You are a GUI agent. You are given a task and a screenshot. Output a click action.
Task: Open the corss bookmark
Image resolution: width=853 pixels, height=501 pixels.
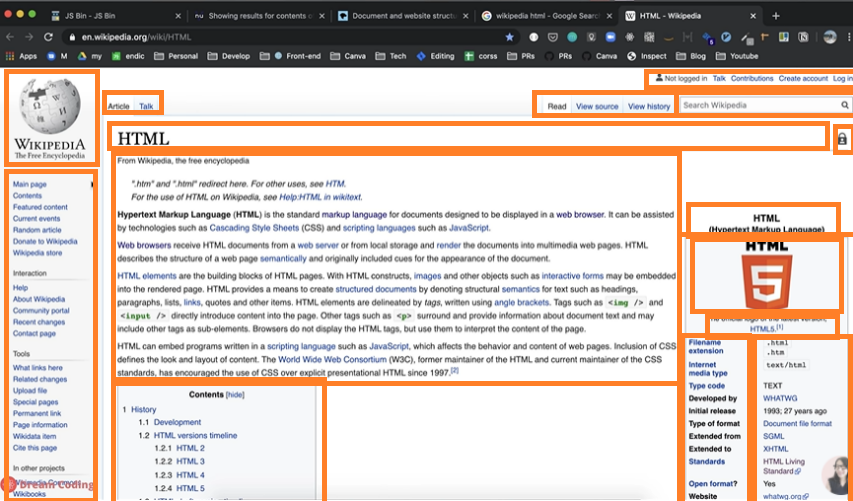click(x=481, y=56)
